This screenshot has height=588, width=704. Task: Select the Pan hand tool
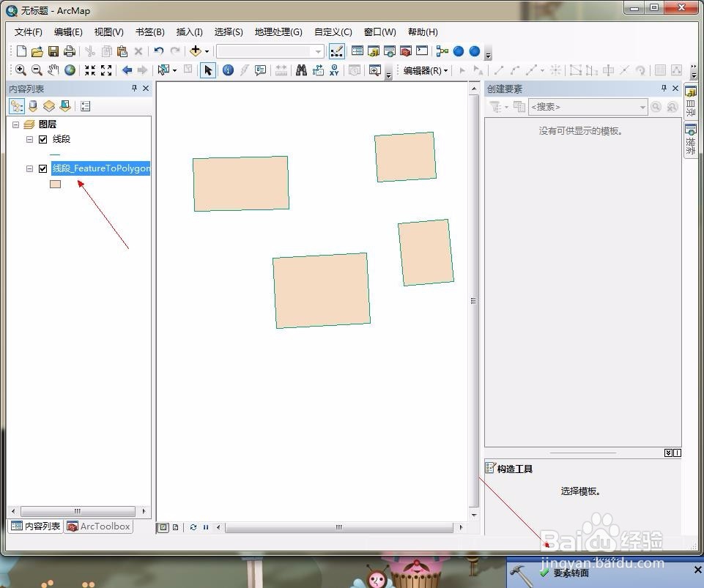53,70
